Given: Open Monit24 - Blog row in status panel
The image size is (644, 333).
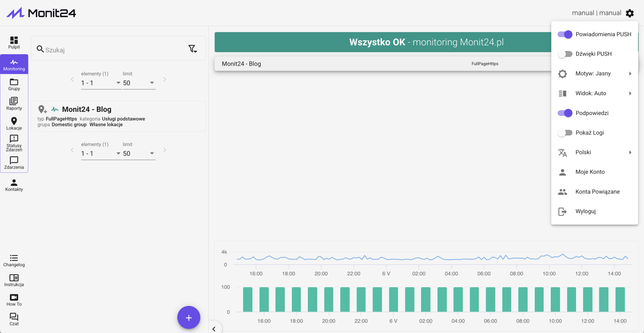Looking at the screenshot, I should pyautogui.click(x=383, y=64).
